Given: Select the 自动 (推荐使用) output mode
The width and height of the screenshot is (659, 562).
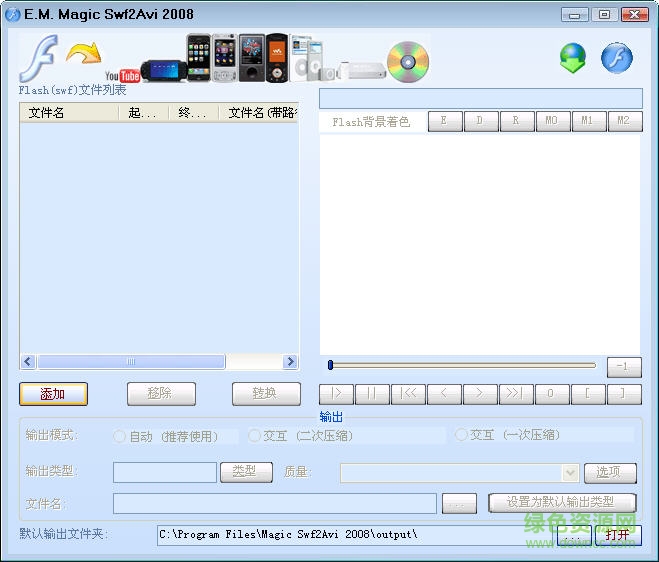Looking at the screenshot, I should click(120, 436).
